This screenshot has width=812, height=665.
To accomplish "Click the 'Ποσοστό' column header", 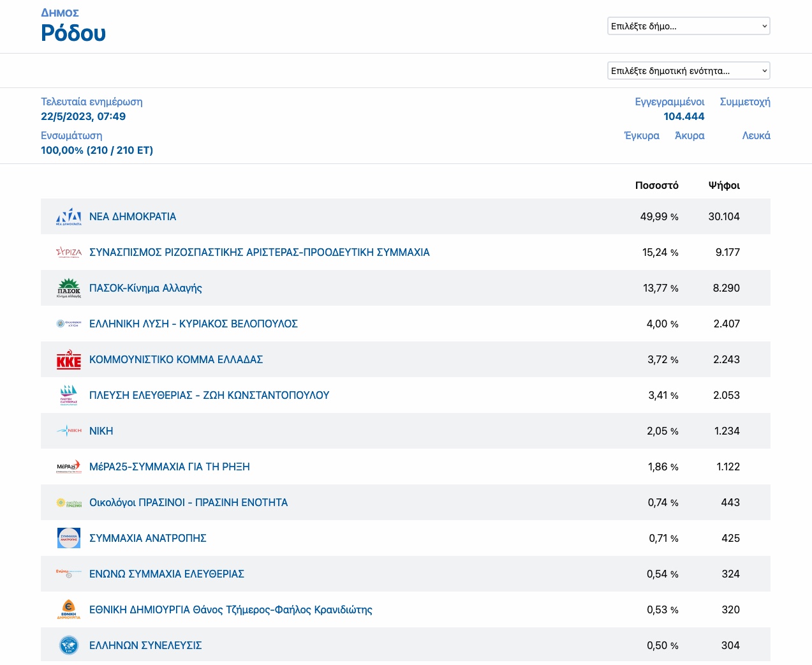I will pyautogui.click(x=657, y=185).
